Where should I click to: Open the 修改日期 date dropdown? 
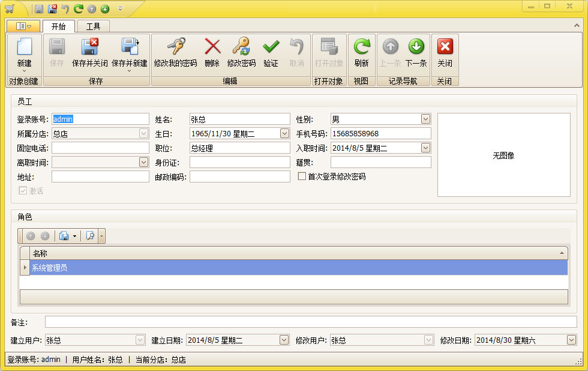coord(571,340)
